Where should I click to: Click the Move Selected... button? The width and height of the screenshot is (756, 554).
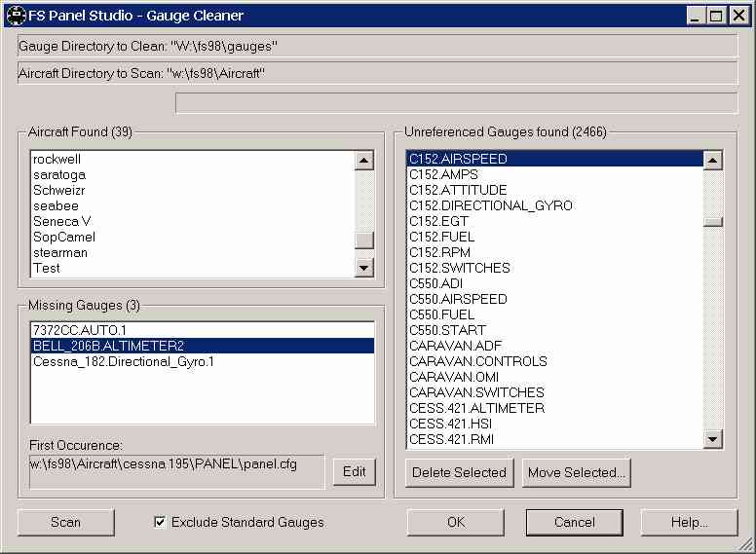(x=577, y=472)
